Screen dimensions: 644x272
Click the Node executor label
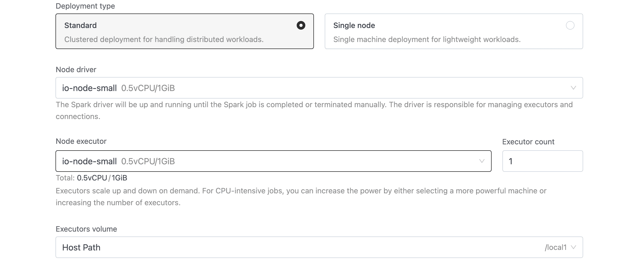[x=81, y=141]
